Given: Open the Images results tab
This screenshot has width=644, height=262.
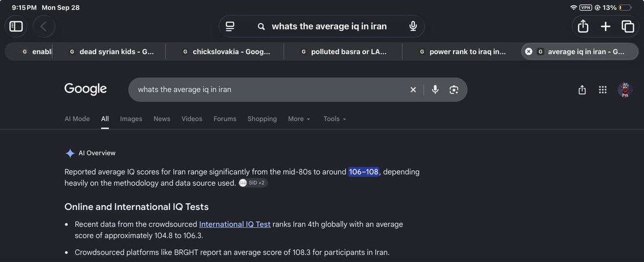Looking at the screenshot, I should pyautogui.click(x=131, y=119).
